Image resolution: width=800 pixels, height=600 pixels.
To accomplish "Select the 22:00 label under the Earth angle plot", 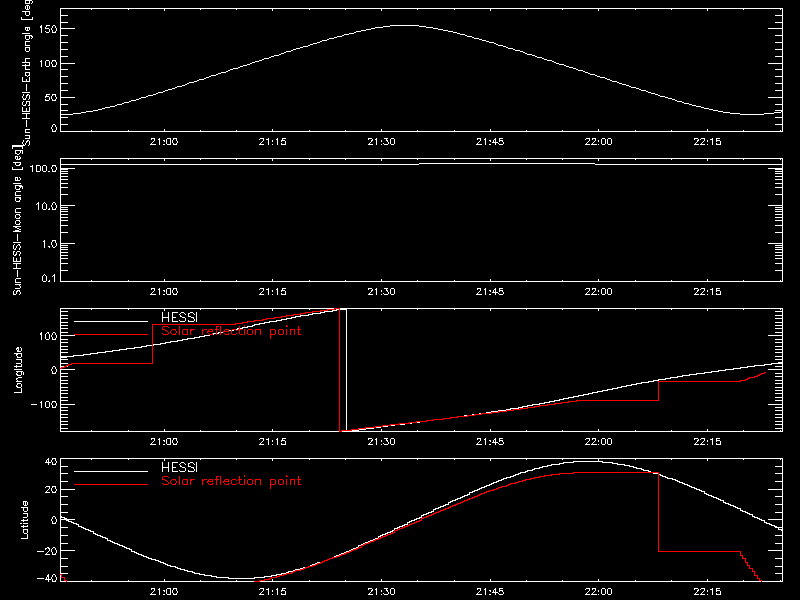I will pyautogui.click(x=598, y=142).
